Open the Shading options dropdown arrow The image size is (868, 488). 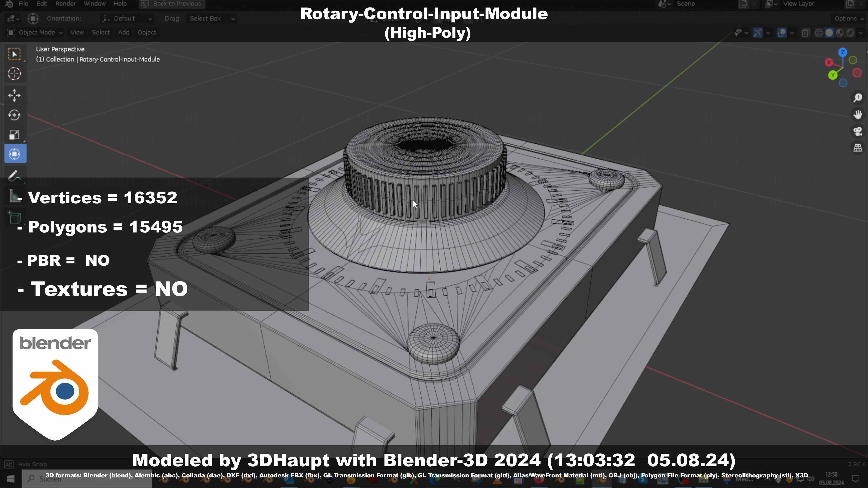[x=860, y=33]
